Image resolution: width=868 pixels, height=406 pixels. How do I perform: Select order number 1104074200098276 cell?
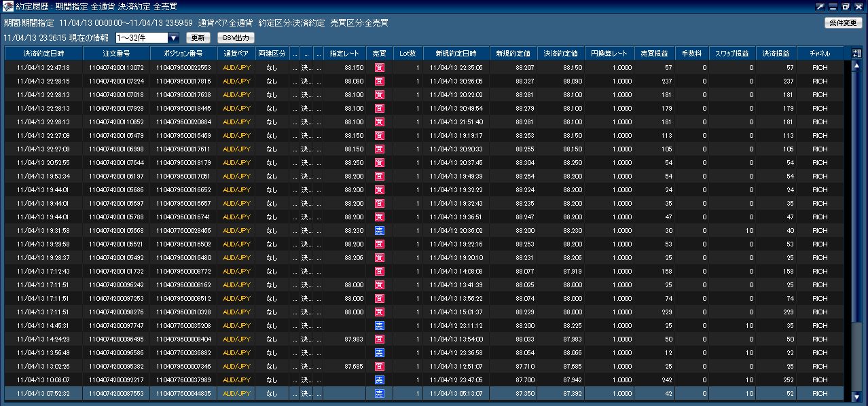coord(116,312)
